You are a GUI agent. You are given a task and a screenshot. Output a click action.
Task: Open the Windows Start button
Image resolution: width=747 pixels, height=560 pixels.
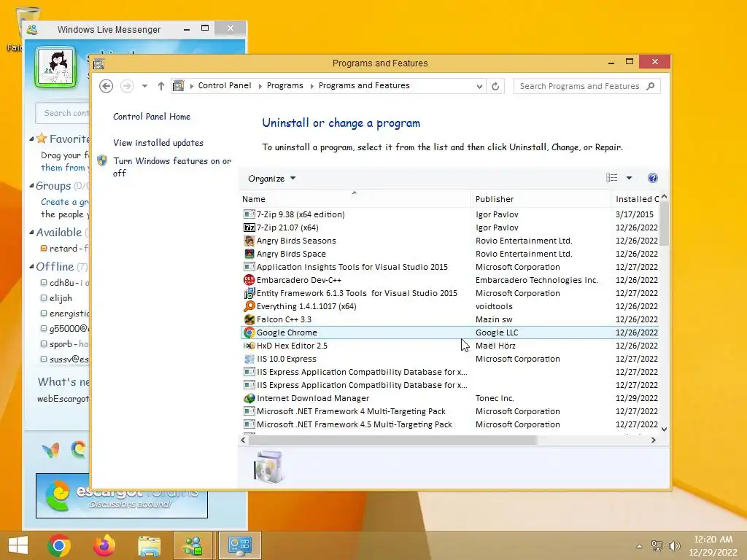[x=18, y=545]
